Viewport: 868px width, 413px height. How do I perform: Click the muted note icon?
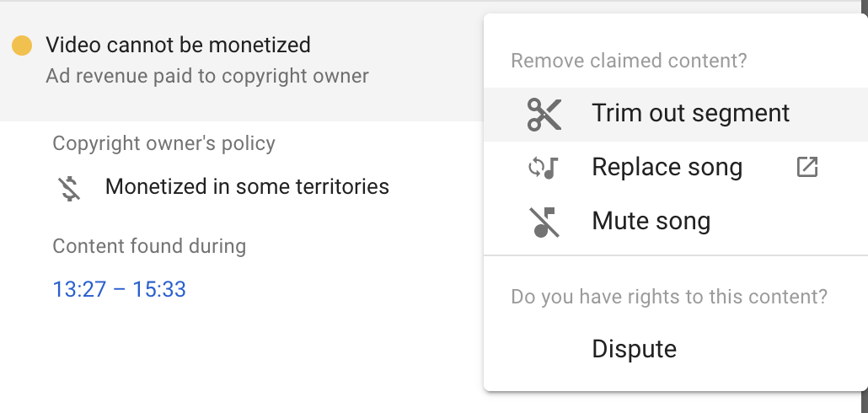coord(544,222)
